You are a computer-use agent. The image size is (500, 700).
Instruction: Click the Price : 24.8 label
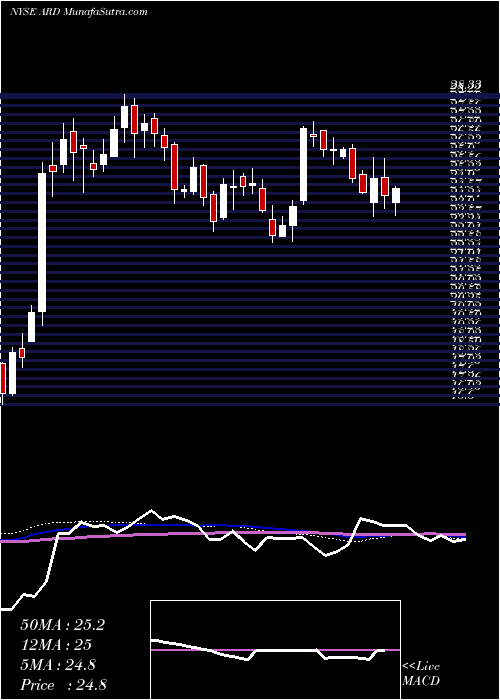coord(63,685)
